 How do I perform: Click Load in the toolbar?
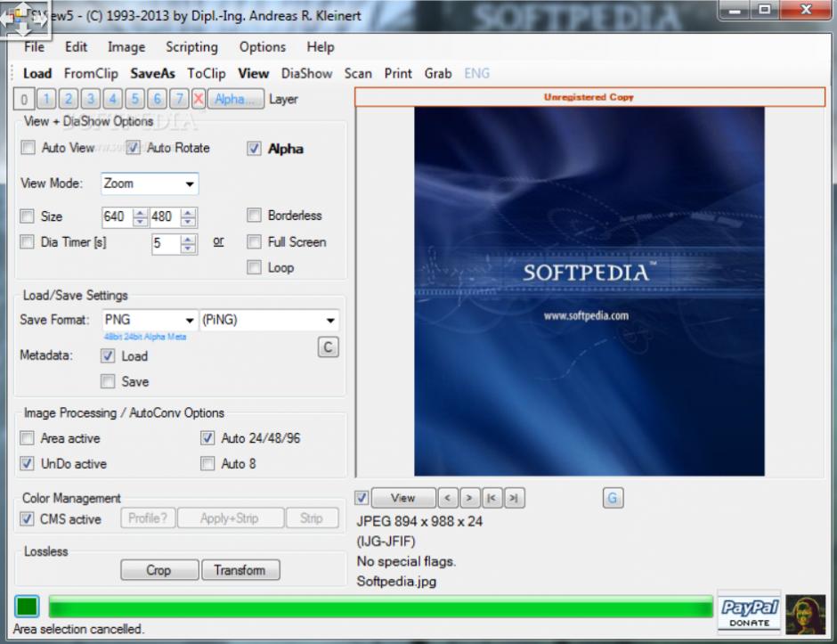pos(37,74)
